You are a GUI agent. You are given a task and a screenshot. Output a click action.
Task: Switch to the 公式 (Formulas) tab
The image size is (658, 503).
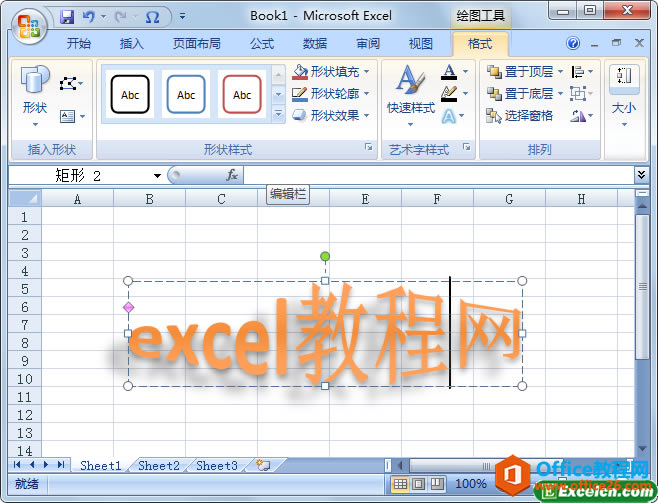click(x=262, y=43)
